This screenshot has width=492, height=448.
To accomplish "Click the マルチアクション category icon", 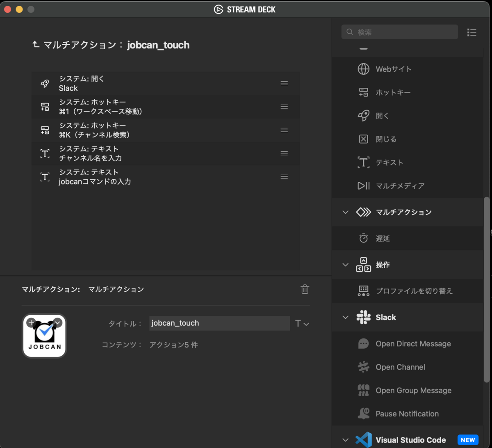I will coord(364,212).
